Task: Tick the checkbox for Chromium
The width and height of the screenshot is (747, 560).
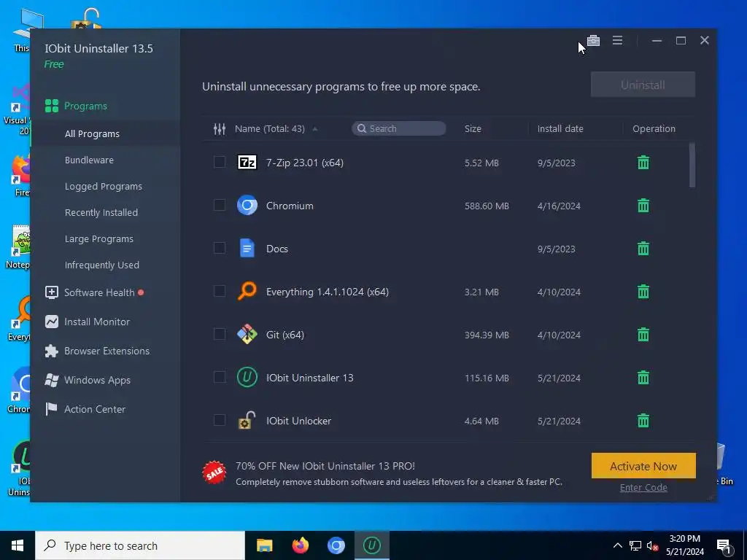Action: (x=219, y=205)
